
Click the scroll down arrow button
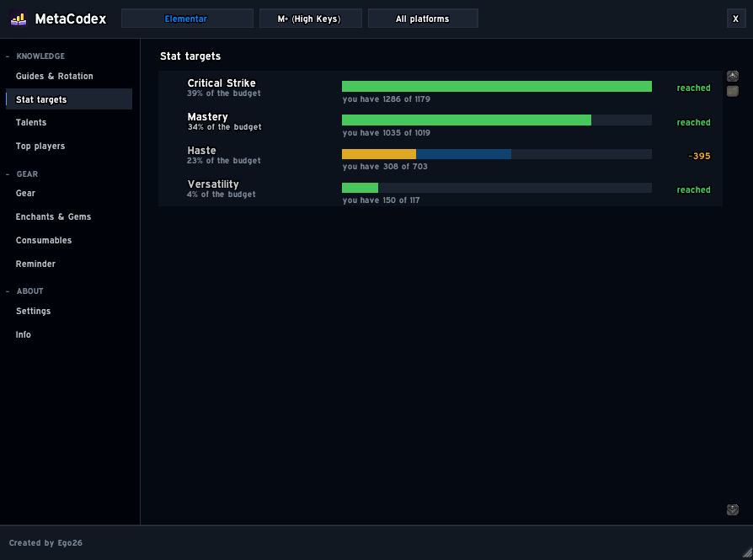732,509
